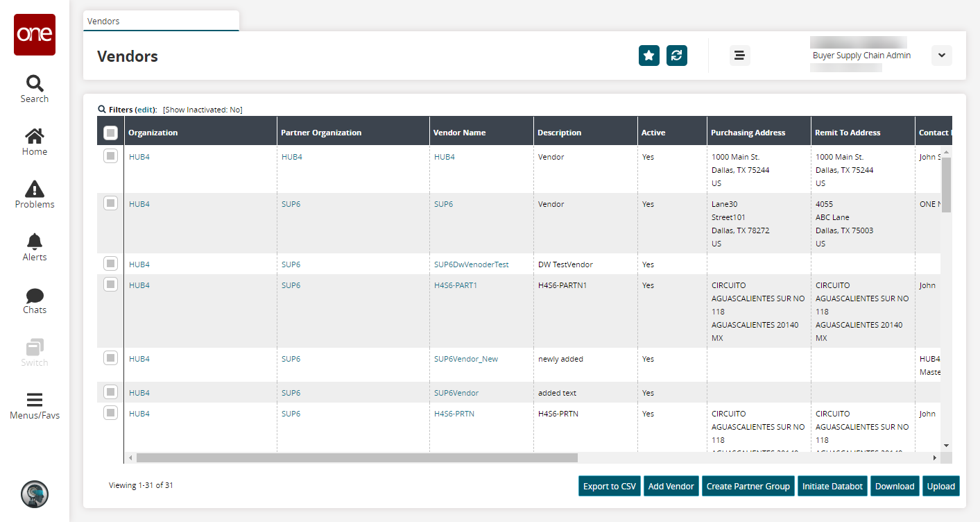Click the ONE logo icon
The image size is (980, 522).
click(x=35, y=35)
